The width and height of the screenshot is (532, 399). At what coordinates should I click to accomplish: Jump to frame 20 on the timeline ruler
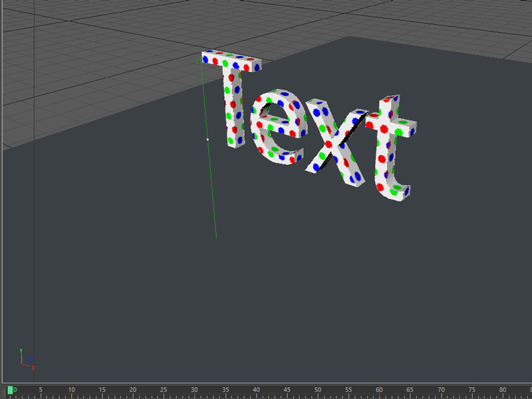[x=133, y=390]
